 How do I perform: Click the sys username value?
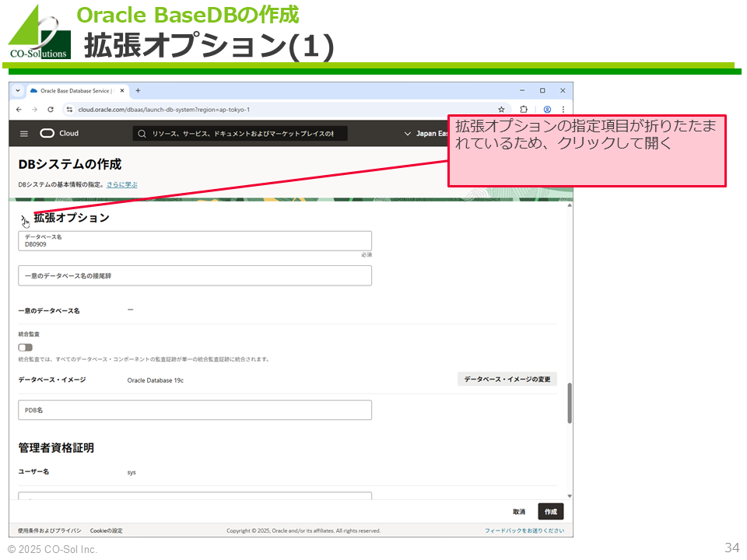[x=132, y=473]
